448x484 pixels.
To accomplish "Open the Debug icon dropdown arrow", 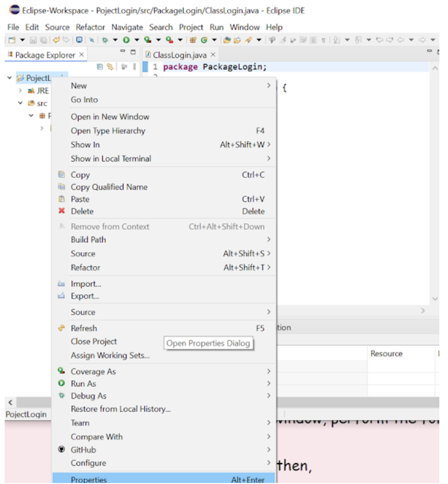I will pyautogui.click(x=115, y=40).
